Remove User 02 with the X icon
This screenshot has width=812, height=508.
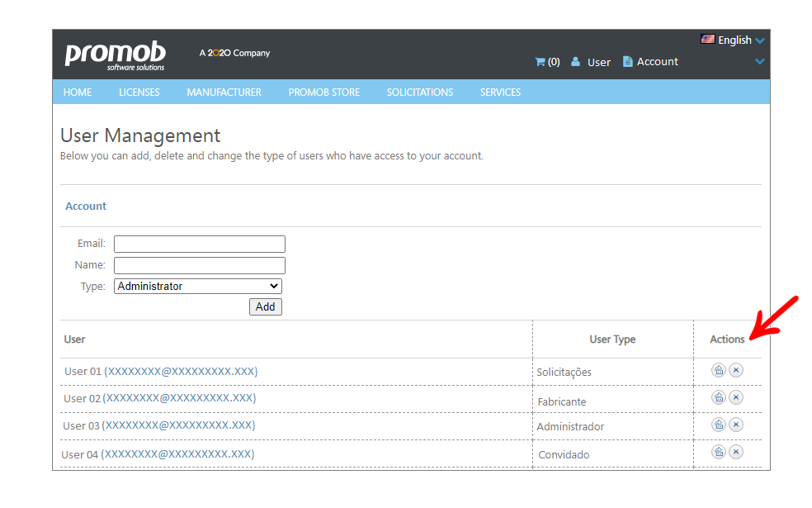click(x=736, y=397)
